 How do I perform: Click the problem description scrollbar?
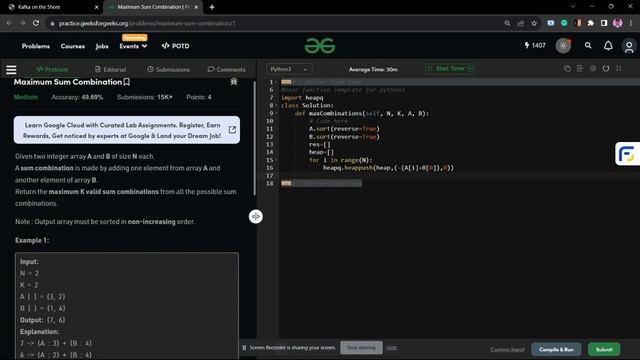(254, 138)
